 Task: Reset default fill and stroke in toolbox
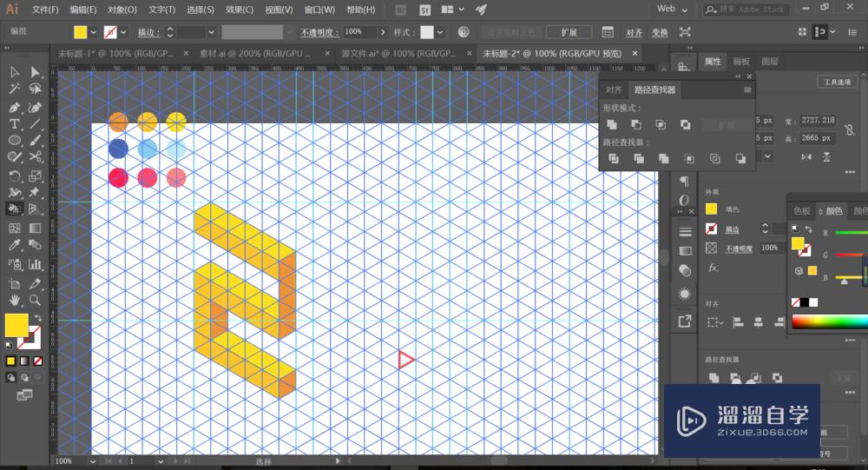point(9,345)
